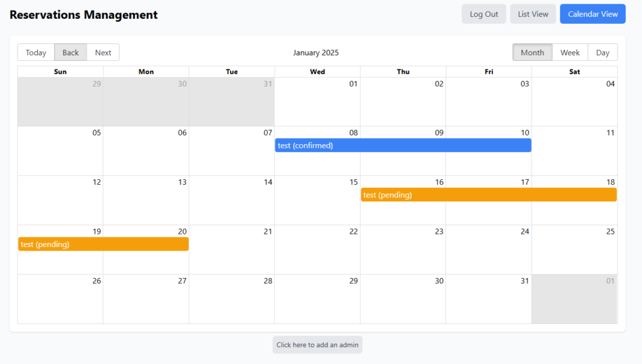Image resolution: width=642 pixels, height=364 pixels.
Task: Open the blue test (confirmed) reservation
Action: coord(403,145)
